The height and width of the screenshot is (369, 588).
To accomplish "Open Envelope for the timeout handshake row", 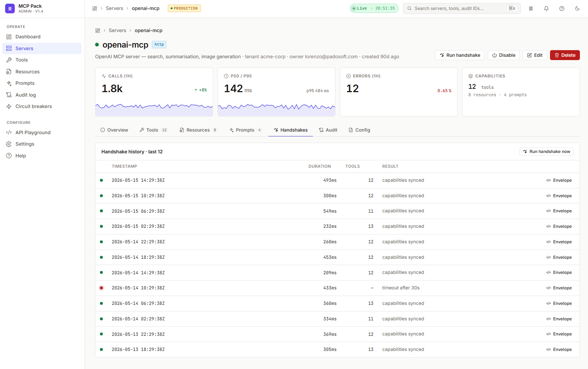I will pos(559,288).
